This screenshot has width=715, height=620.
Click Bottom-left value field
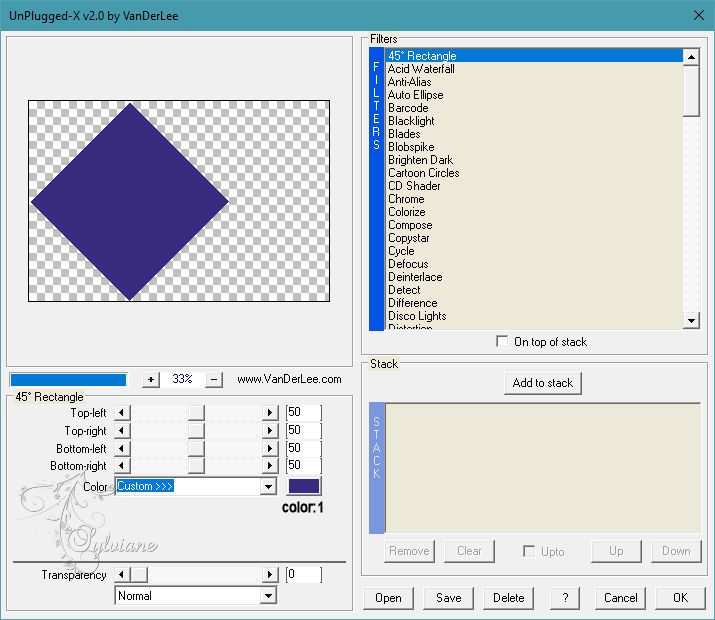point(304,448)
